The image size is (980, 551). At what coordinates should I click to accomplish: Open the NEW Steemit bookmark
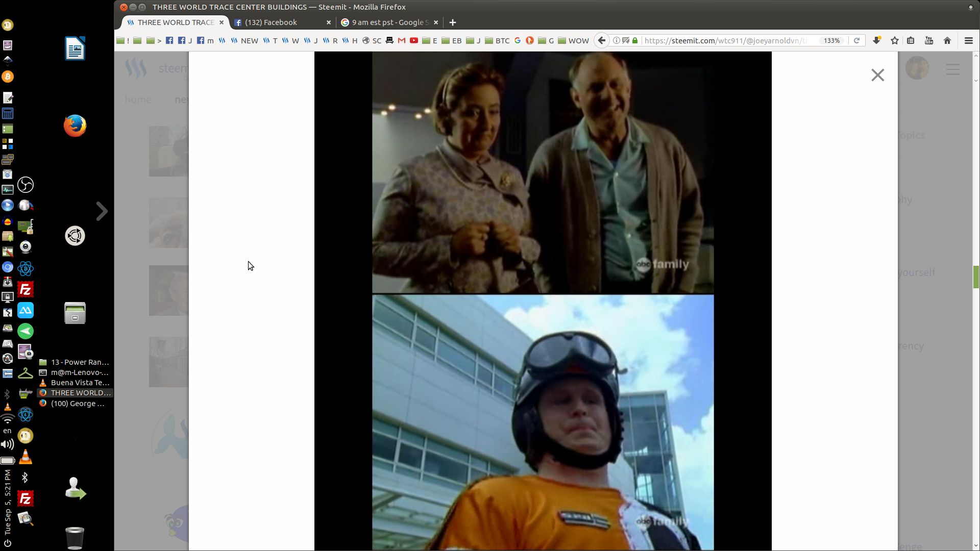(244, 41)
